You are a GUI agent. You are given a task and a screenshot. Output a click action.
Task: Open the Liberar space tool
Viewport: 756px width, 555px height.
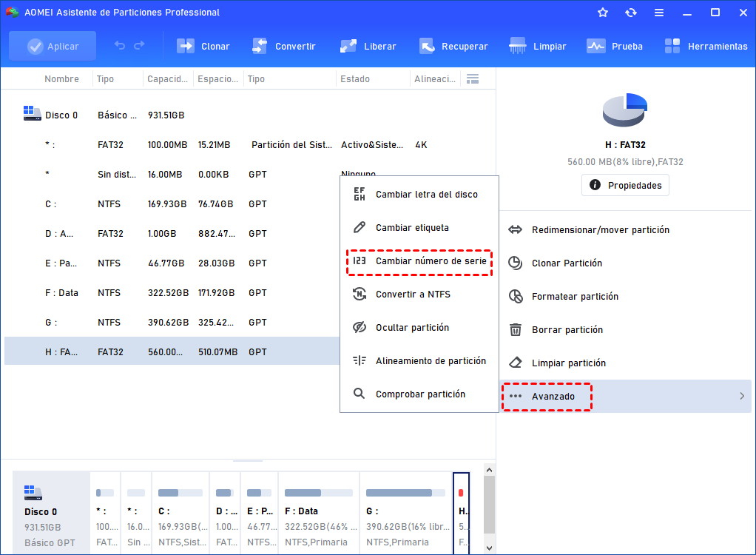(368, 47)
